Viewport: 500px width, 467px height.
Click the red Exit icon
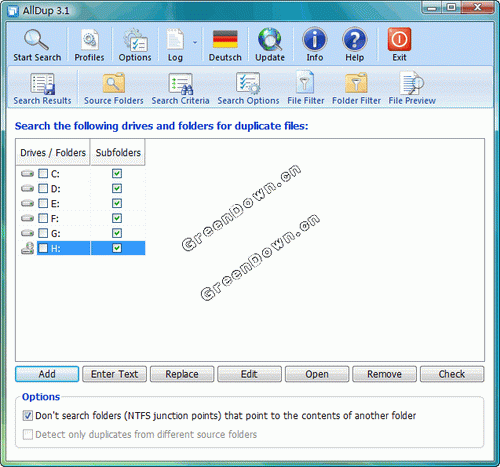[x=399, y=45]
